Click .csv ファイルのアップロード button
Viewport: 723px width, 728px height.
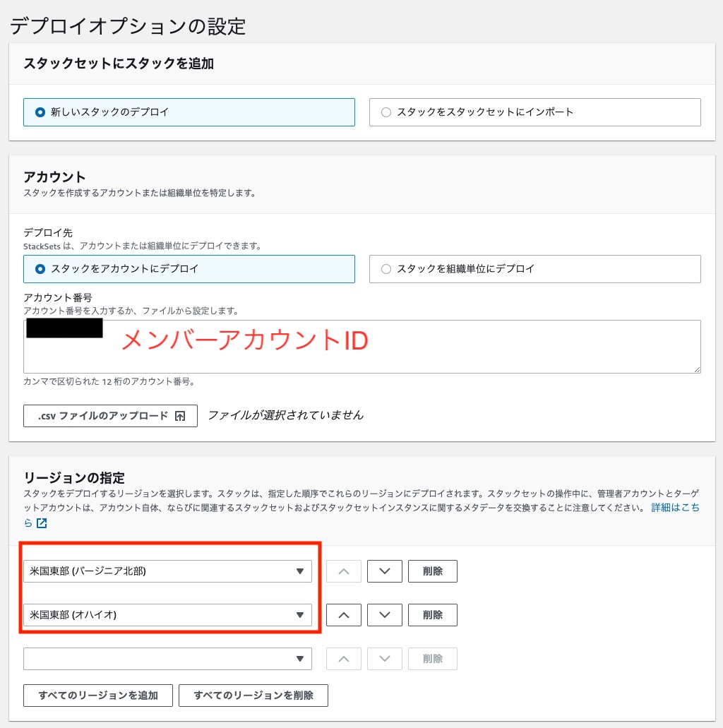(x=111, y=415)
